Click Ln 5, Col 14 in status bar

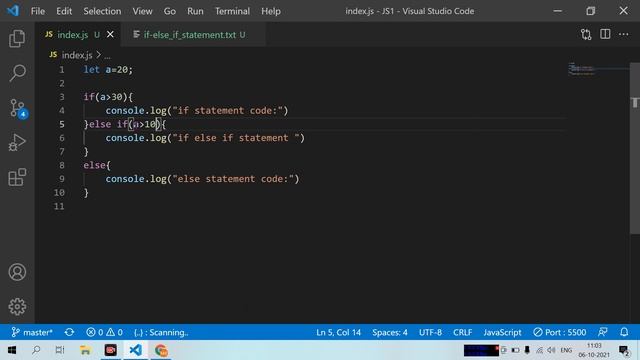pyautogui.click(x=338, y=332)
